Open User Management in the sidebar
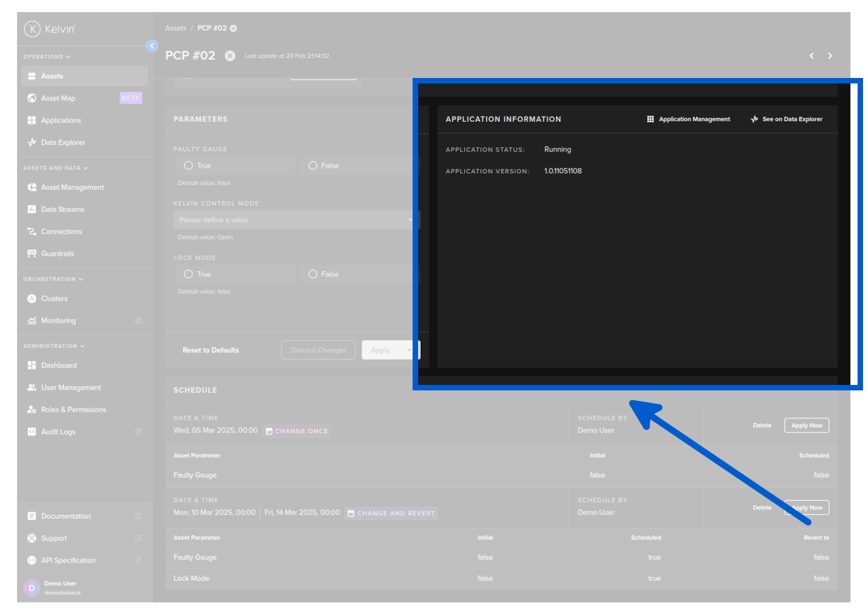This screenshot has height=615, width=868. click(x=71, y=388)
